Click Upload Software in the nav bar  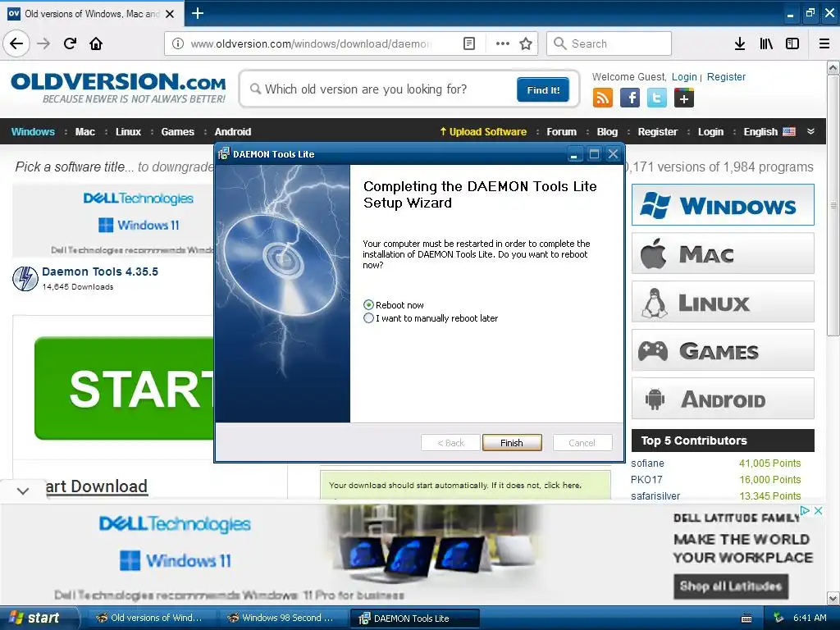[x=483, y=132]
